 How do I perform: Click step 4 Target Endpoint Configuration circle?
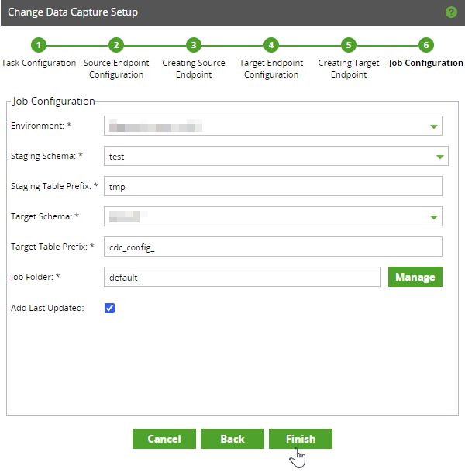[x=271, y=45]
